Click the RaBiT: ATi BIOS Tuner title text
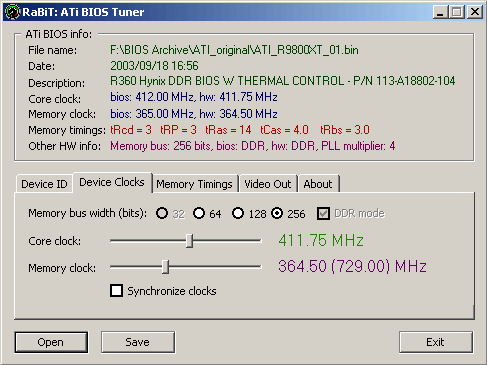The image size is (487, 365). [x=83, y=12]
